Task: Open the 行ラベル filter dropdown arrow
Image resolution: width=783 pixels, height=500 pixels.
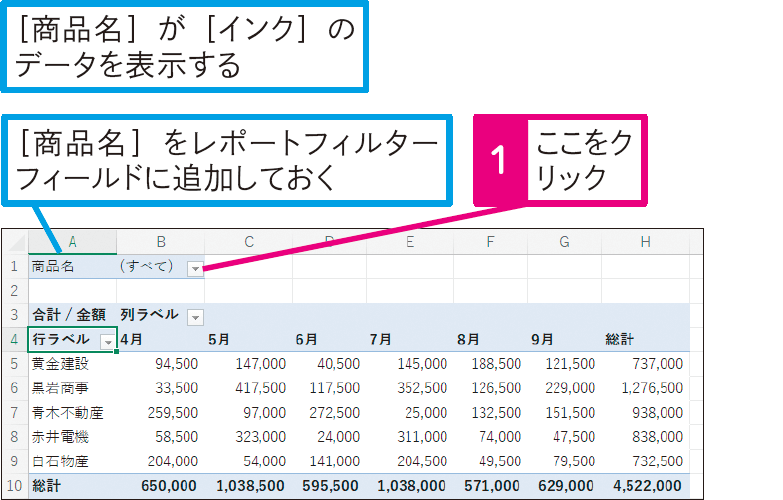Action: pyautogui.click(x=108, y=340)
